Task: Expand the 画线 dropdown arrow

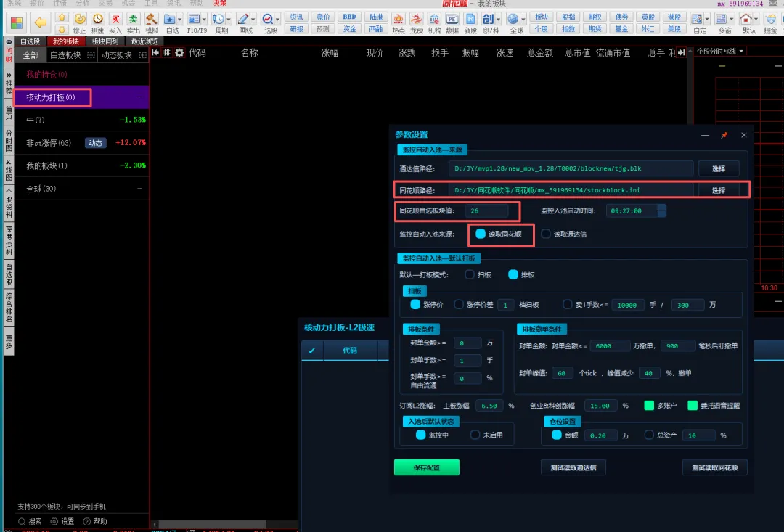Action: tap(253, 20)
